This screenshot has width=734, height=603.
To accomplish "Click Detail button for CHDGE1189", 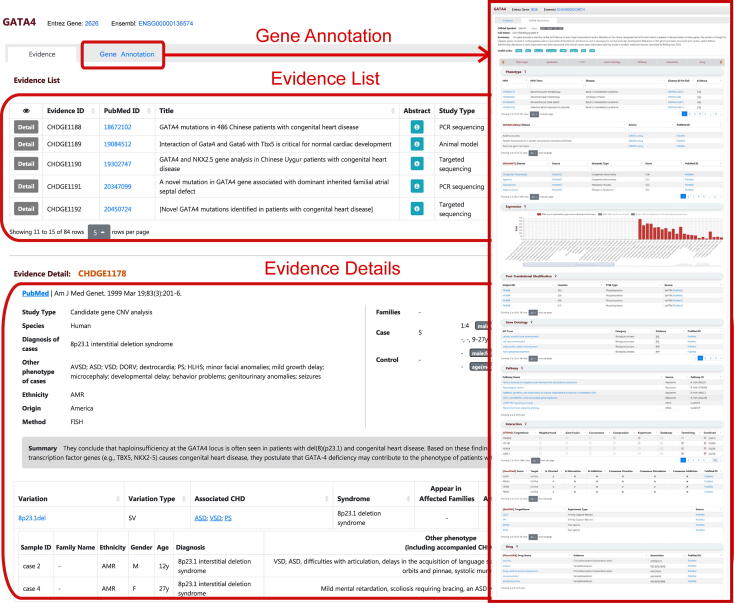I will tap(26, 144).
